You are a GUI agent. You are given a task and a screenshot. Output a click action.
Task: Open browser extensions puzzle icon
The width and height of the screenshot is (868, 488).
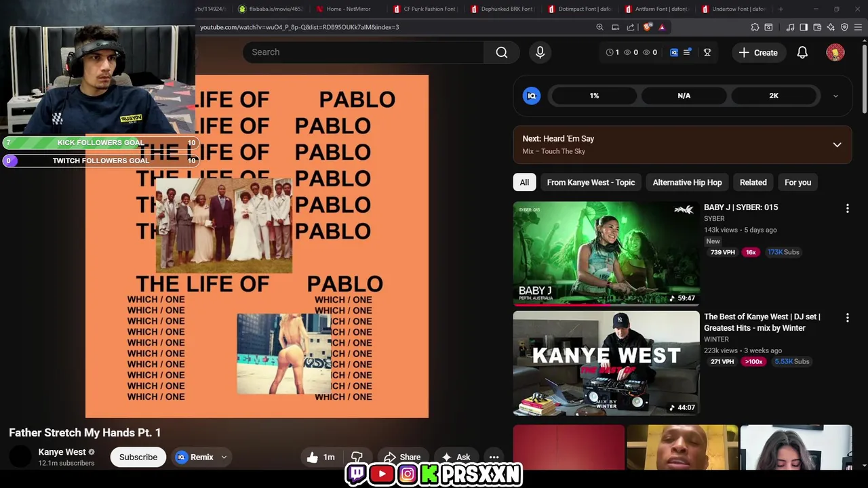pos(755,27)
